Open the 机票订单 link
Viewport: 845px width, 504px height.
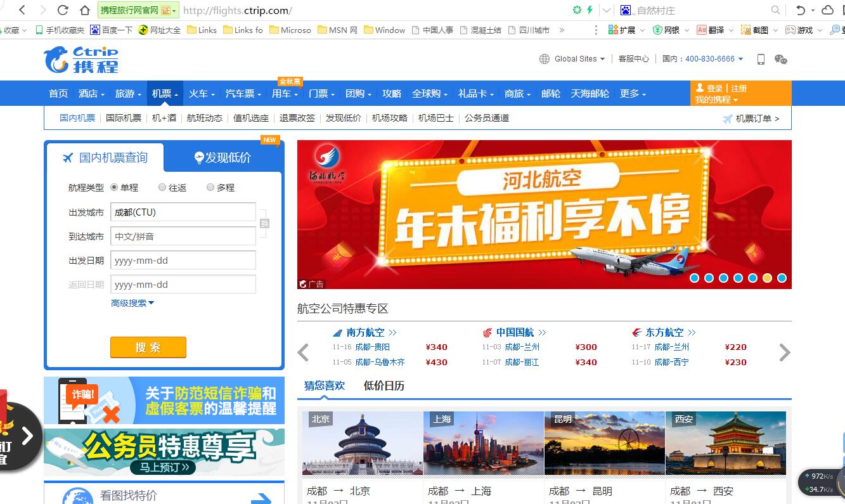(751, 118)
